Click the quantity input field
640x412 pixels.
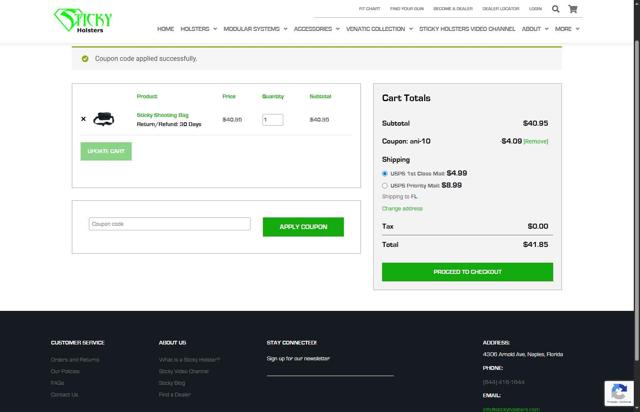pos(273,120)
